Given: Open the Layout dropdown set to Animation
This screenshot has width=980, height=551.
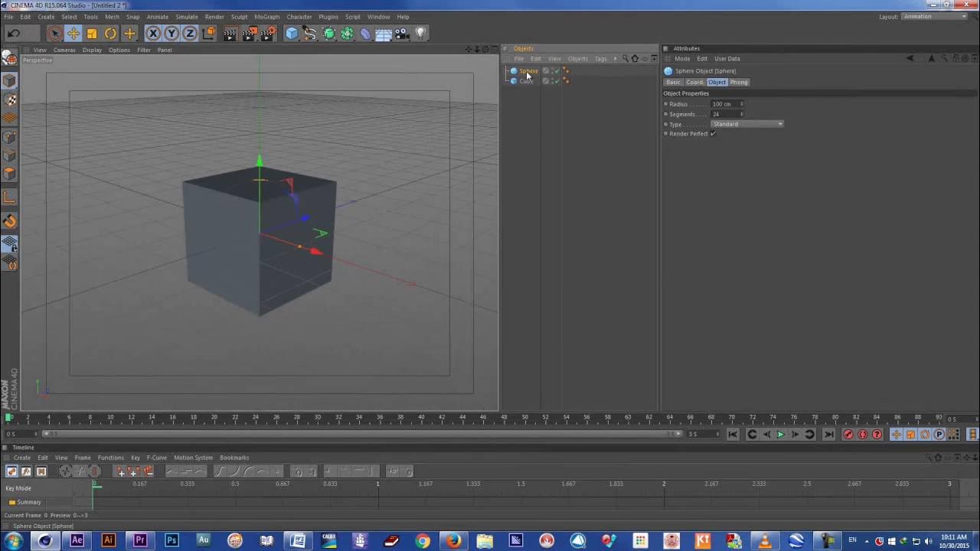Looking at the screenshot, I should pos(934,17).
